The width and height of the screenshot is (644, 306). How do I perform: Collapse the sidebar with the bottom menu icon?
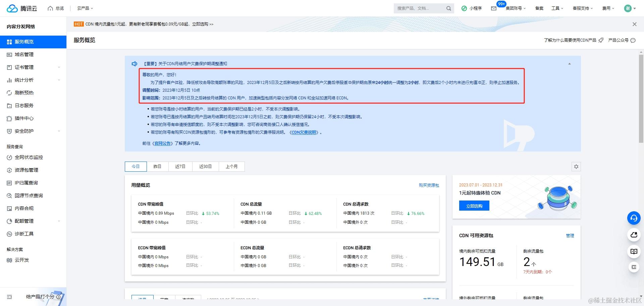9,297
